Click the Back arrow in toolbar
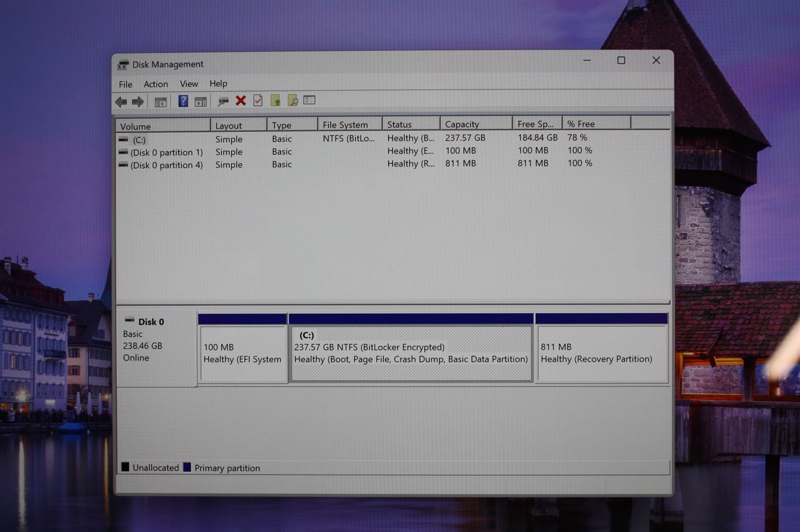The height and width of the screenshot is (532, 800). click(121, 102)
